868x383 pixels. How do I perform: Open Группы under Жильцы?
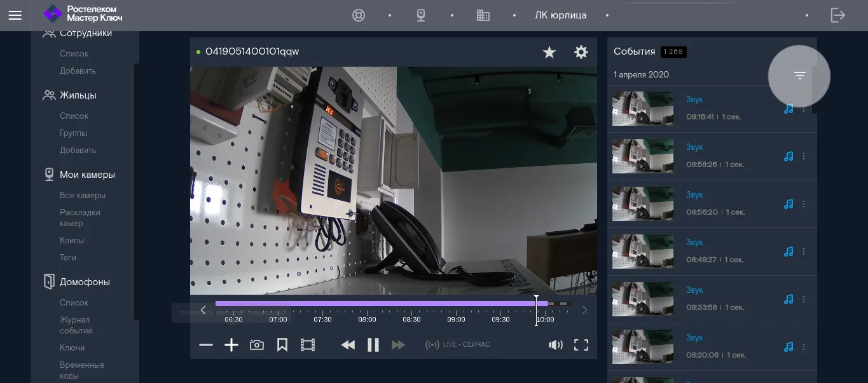point(73,133)
